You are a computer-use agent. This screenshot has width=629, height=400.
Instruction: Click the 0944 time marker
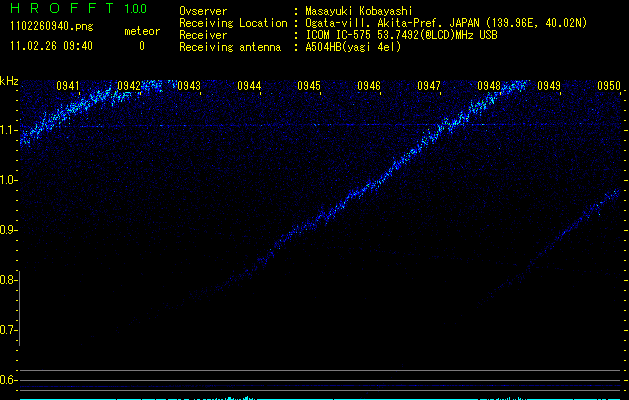(x=249, y=86)
